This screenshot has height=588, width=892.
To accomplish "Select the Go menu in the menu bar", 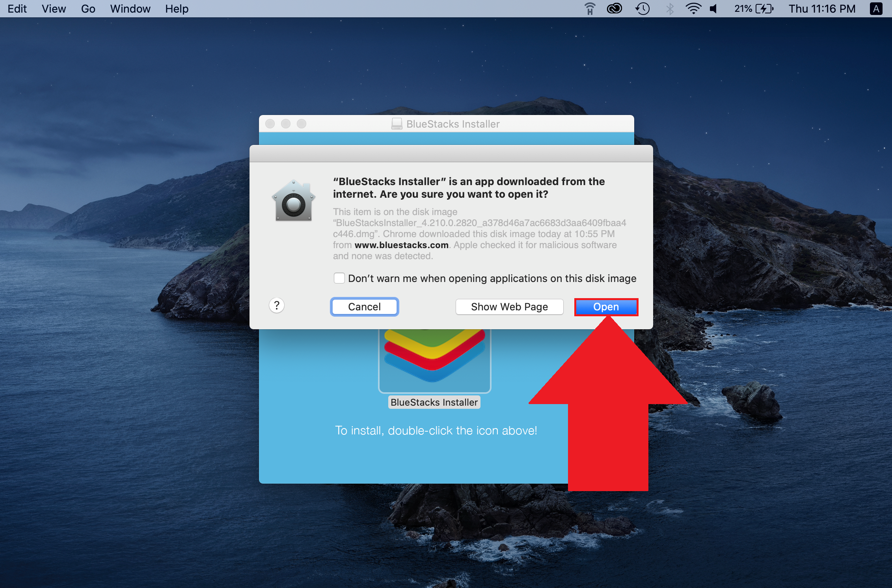I will click(x=88, y=9).
